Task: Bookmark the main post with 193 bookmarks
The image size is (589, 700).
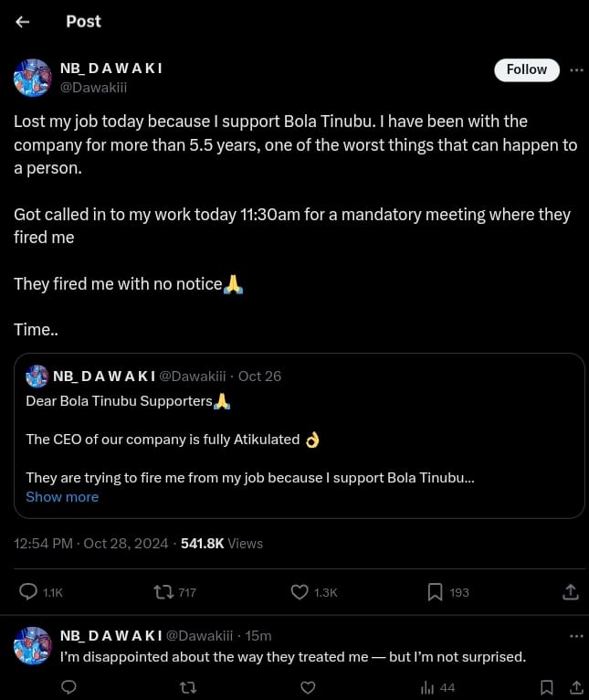Action: pyautogui.click(x=436, y=592)
